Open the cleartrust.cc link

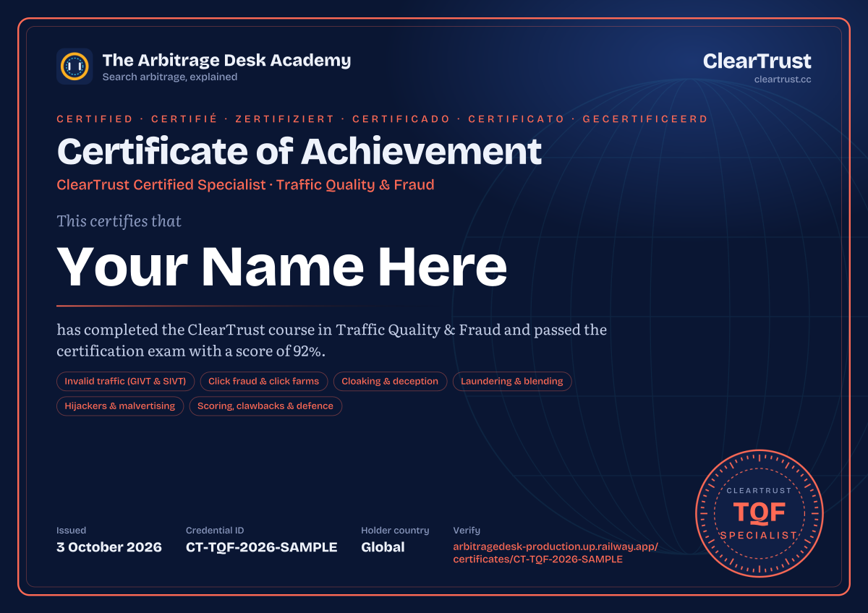[x=783, y=79]
